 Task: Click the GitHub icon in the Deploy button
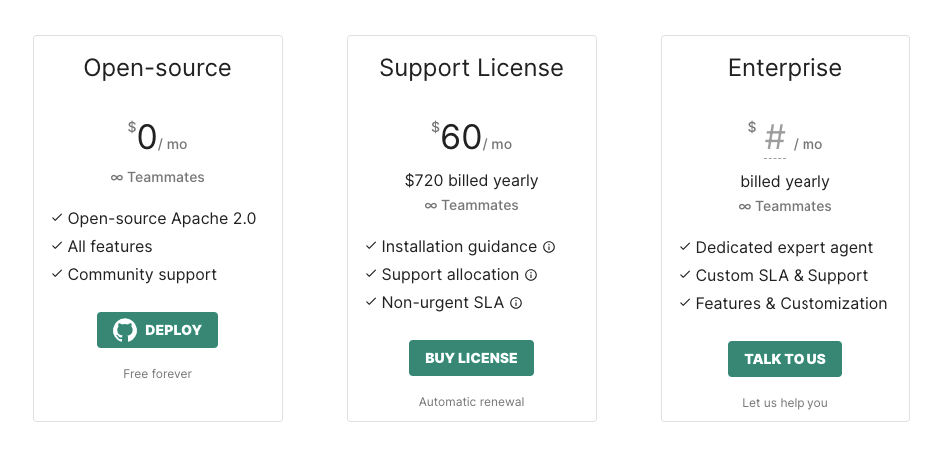point(125,330)
